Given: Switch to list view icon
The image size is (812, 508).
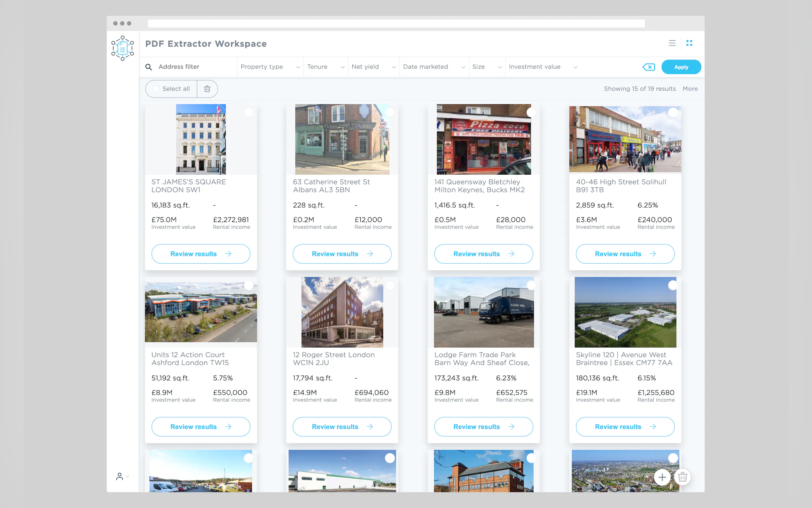Looking at the screenshot, I should click(x=672, y=43).
